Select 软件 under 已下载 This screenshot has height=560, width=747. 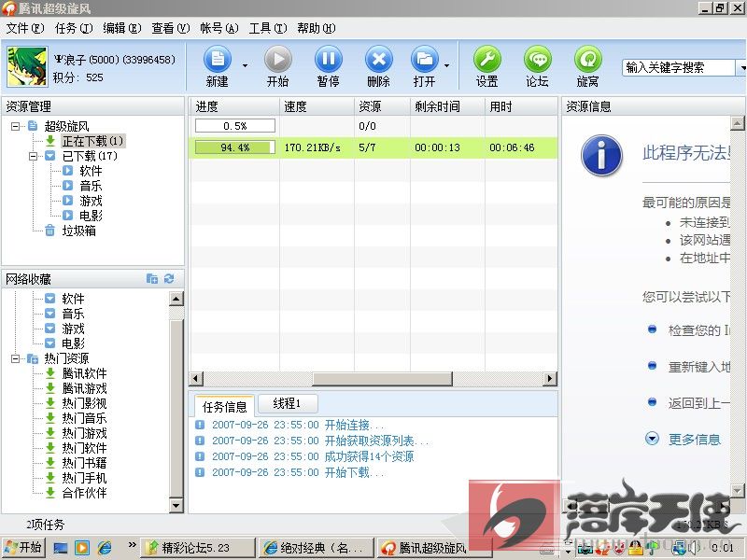91,171
